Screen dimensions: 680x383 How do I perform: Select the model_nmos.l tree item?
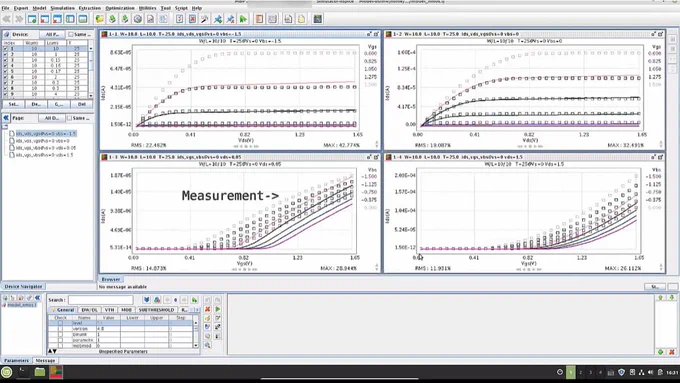22,305
